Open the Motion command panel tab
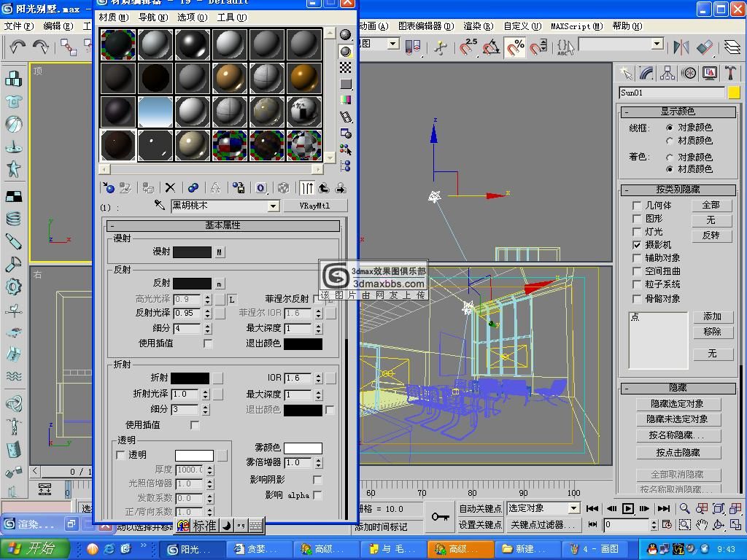Viewport: 747px width, 560px height. pyautogui.click(x=689, y=73)
